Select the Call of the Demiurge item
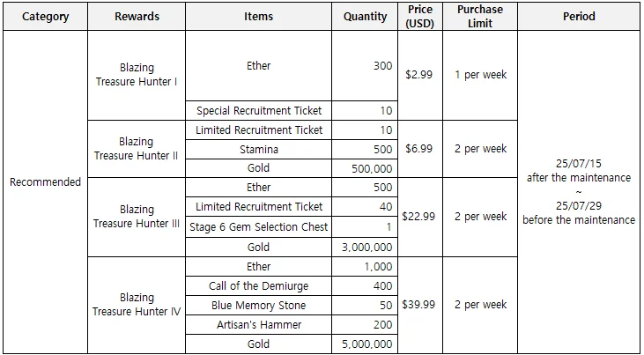Image resolution: width=644 pixels, height=355 pixels. click(259, 286)
